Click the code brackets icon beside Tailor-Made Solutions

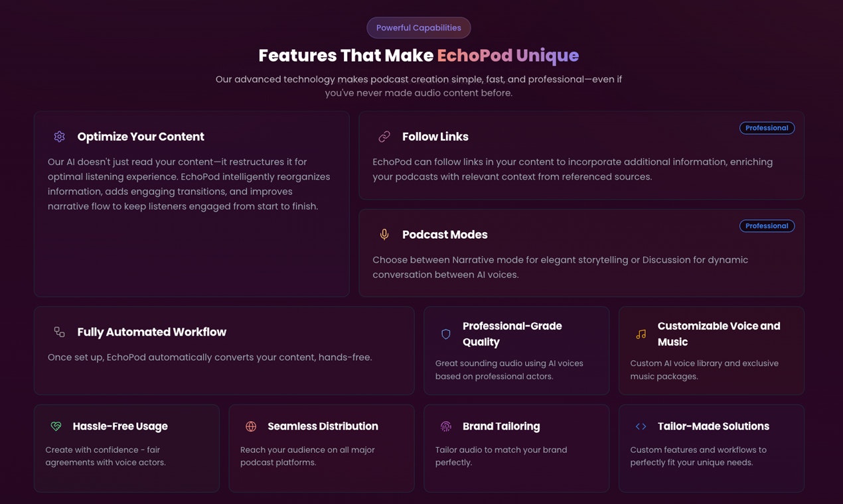641,426
